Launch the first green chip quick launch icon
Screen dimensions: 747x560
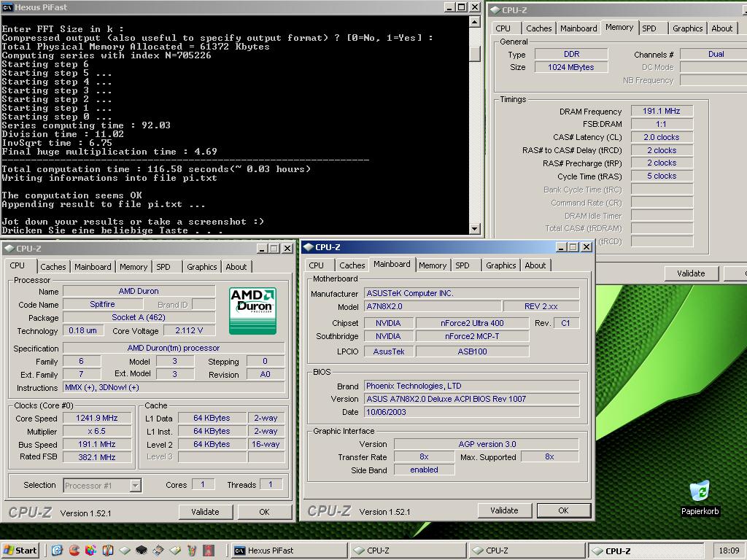click(x=124, y=551)
